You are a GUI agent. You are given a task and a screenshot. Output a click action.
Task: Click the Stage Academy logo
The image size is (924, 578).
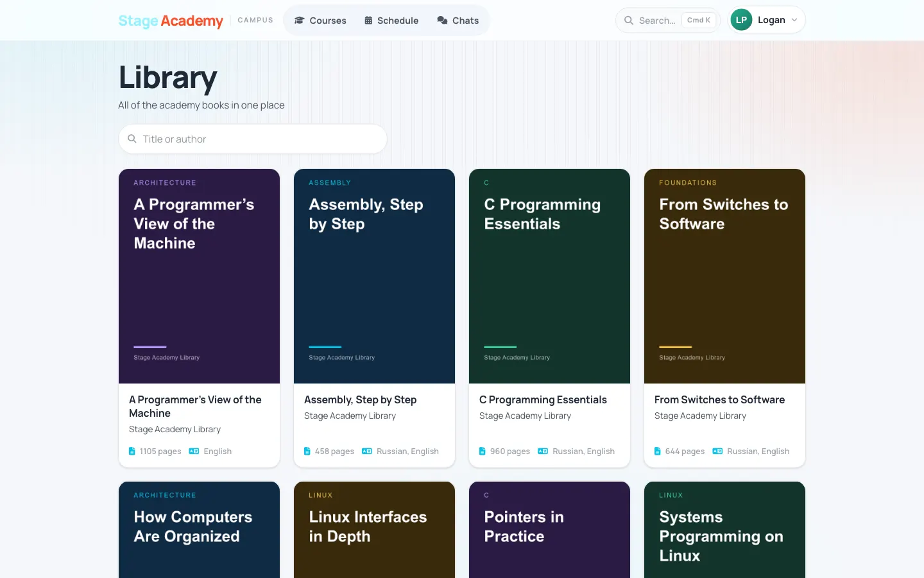tap(171, 21)
